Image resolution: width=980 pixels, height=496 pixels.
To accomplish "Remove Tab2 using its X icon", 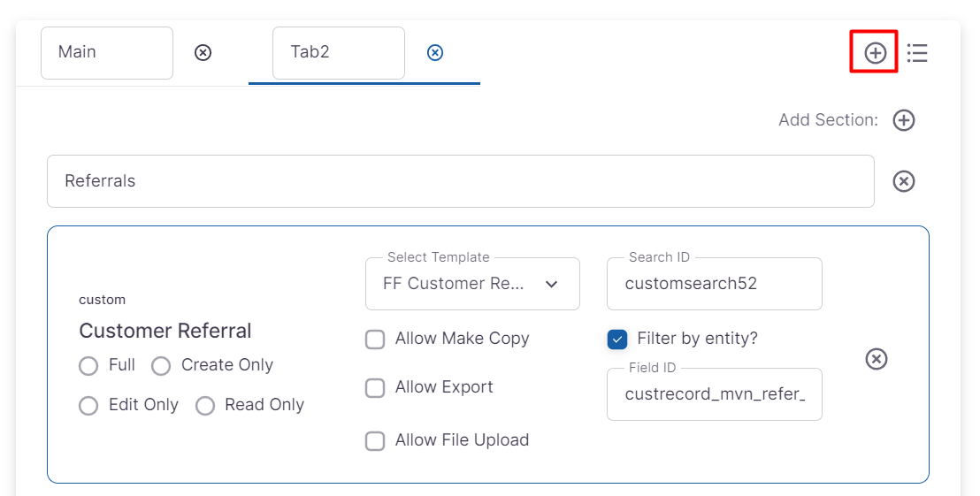I will pos(435,53).
